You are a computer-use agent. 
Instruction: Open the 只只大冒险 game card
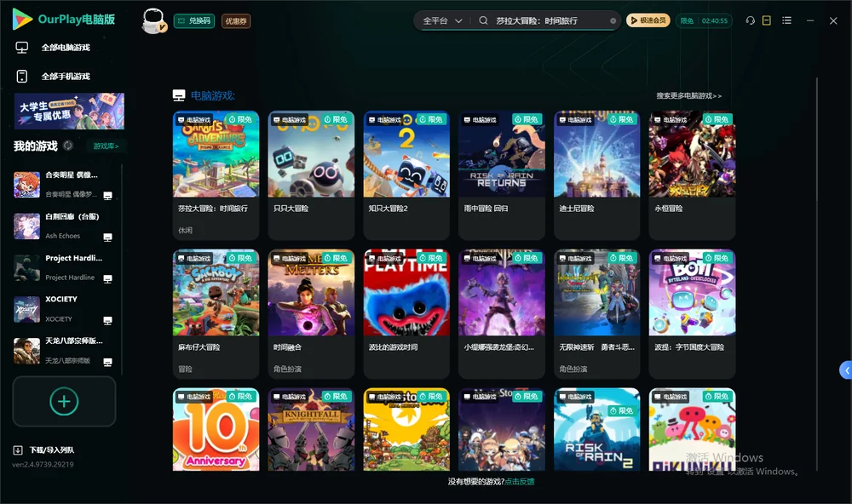click(x=311, y=175)
